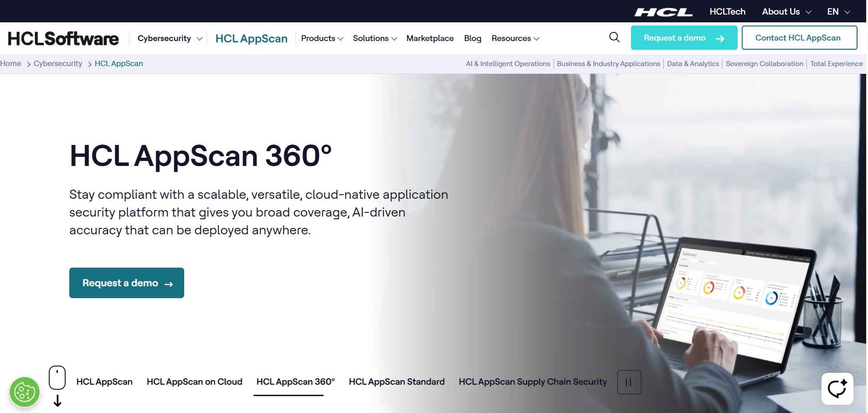Select HCL AppScan 360° tab
The height and width of the screenshot is (413, 868).
click(295, 382)
